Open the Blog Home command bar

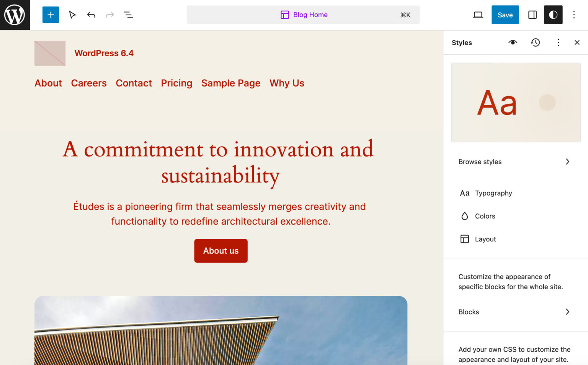[304, 15]
